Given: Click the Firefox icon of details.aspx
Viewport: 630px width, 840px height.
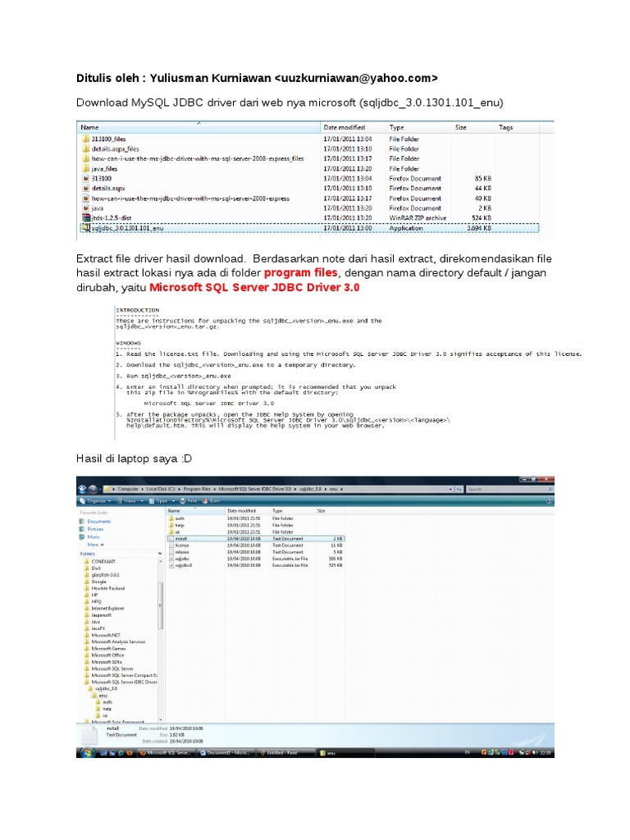Looking at the screenshot, I should pyautogui.click(x=85, y=188).
